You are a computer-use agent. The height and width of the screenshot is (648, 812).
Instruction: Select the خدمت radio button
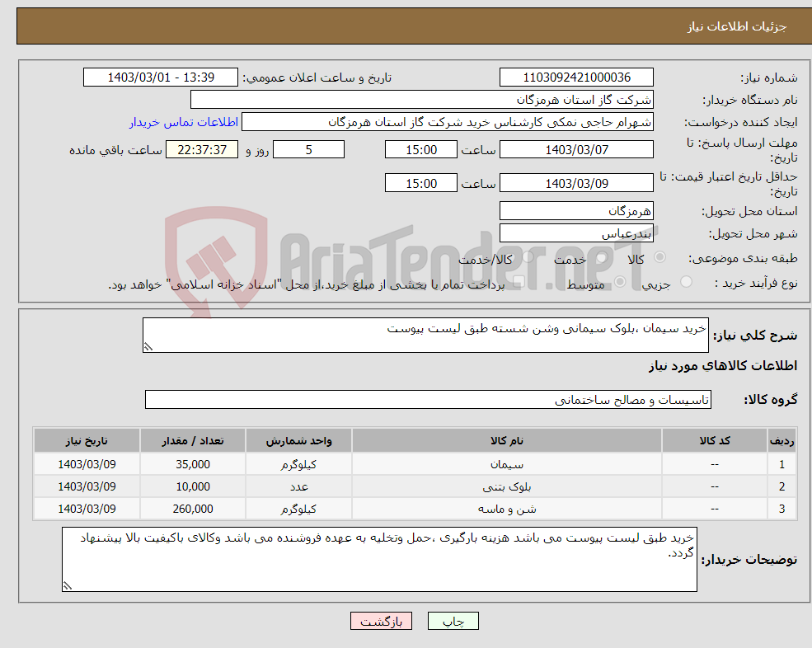point(601,257)
